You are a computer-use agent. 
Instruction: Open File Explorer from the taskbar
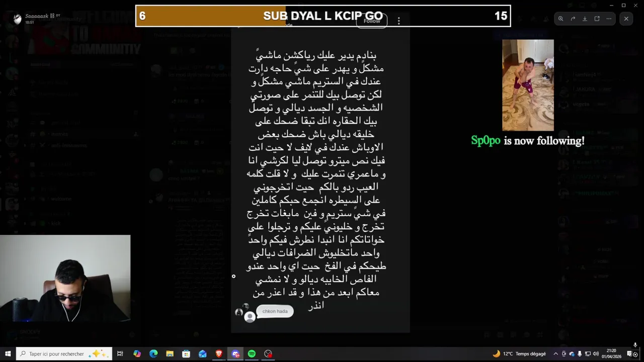click(170, 354)
